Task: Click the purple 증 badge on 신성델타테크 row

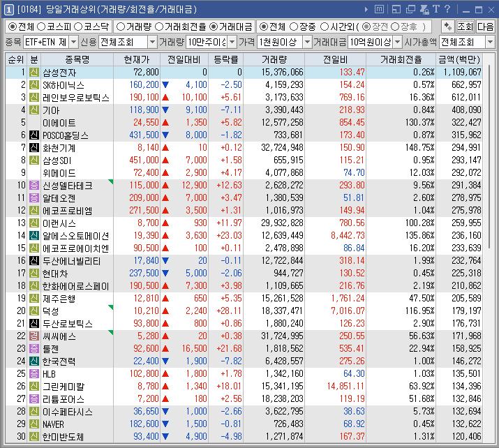Action: coord(34,185)
